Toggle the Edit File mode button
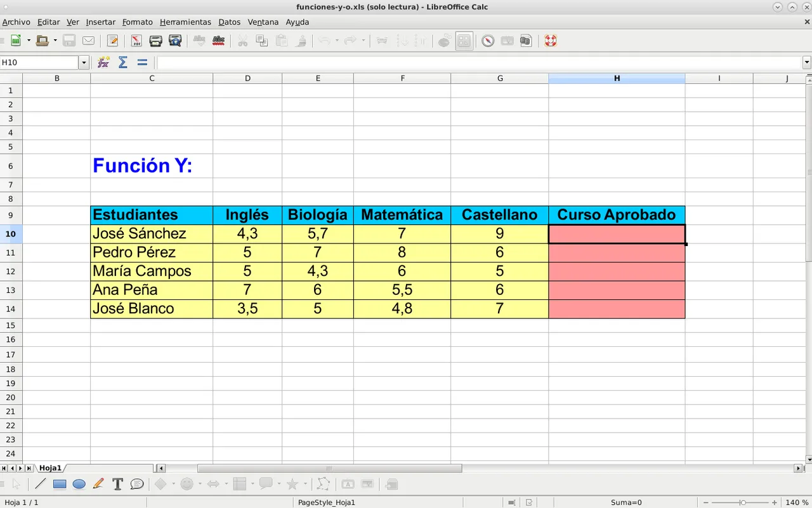The width and height of the screenshot is (812, 508). 113,41
